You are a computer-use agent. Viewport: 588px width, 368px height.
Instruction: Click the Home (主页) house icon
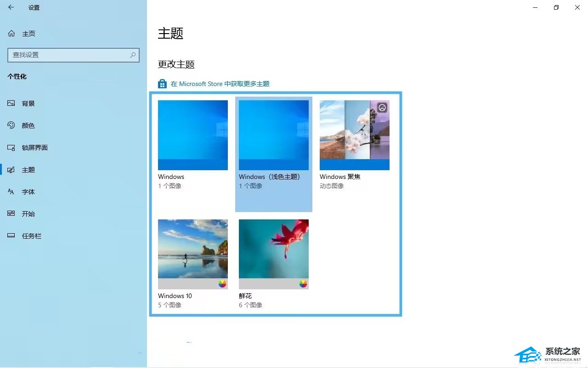[11, 34]
